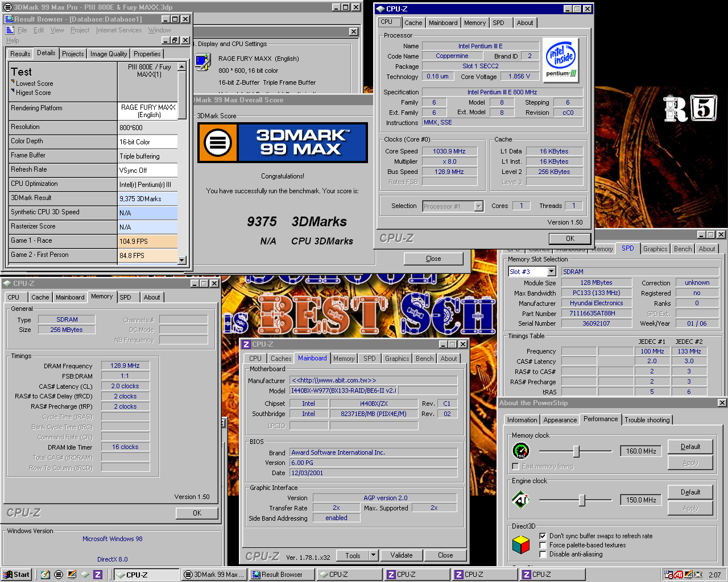Check the Disable anti-aliasing option
This screenshot has width=728, height=582.
pyautogui.click(x=543, y=554)
